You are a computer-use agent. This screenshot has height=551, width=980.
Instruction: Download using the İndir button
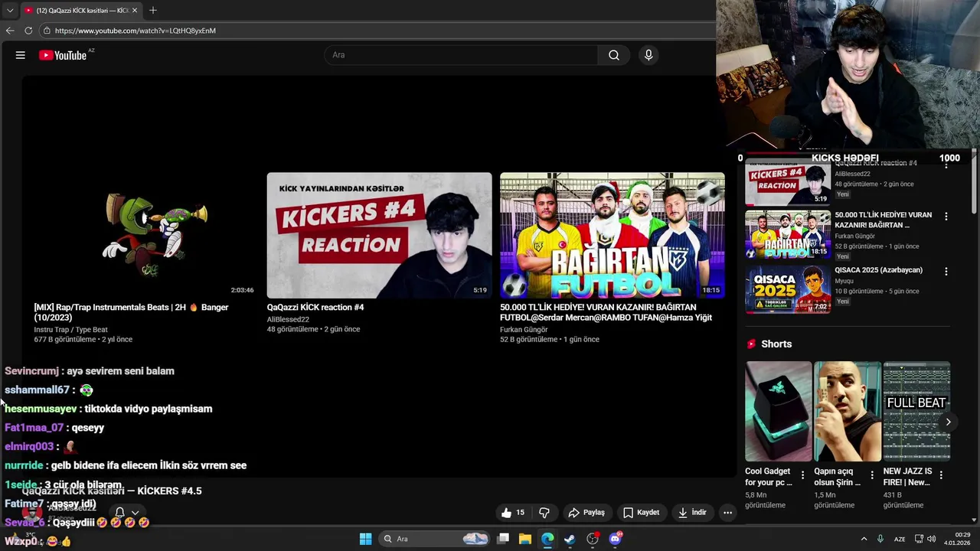pyautogui.click(x=692, y=513)
